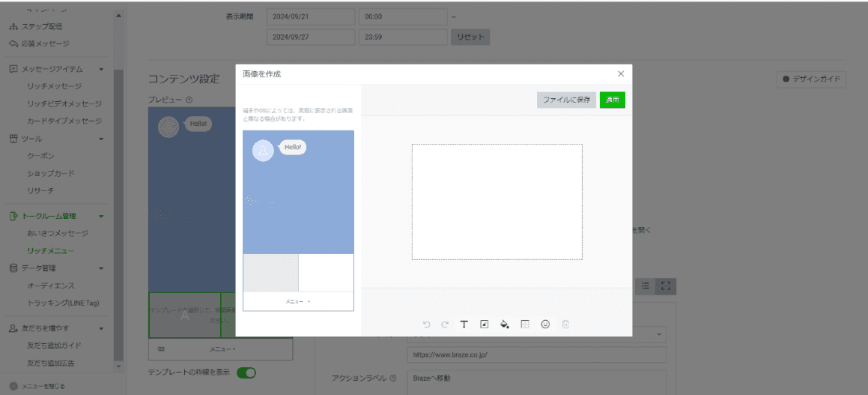Click the blank dashed image canvas
Screen dimensions: 868x395
click(497, 202)
